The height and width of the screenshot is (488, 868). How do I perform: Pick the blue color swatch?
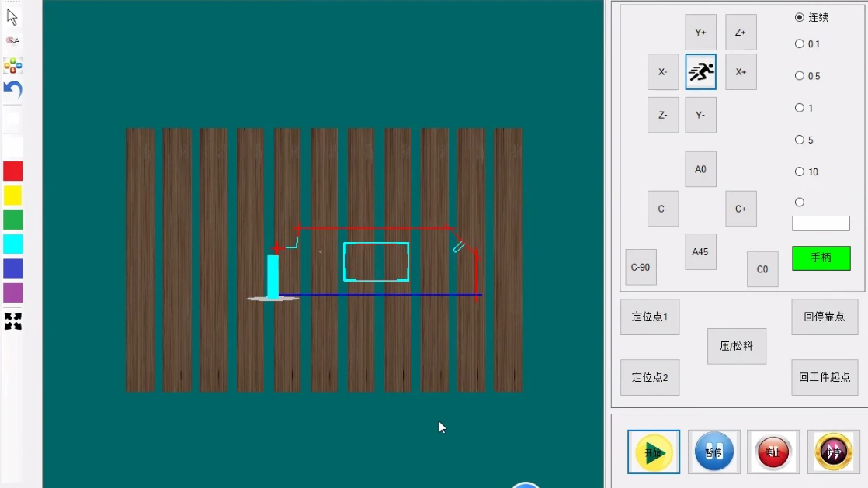[x=12, y=269]
